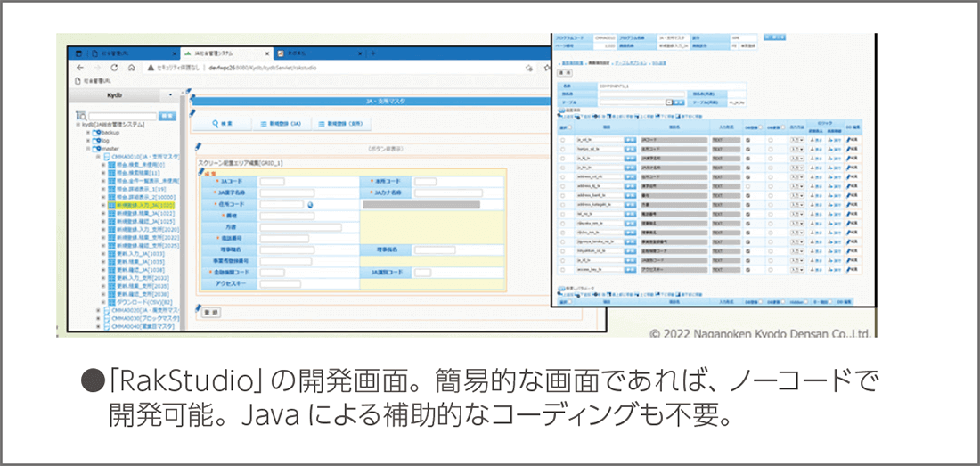Click the 検索 button with magnifier
980x466 pixels.
click(222, 125)
